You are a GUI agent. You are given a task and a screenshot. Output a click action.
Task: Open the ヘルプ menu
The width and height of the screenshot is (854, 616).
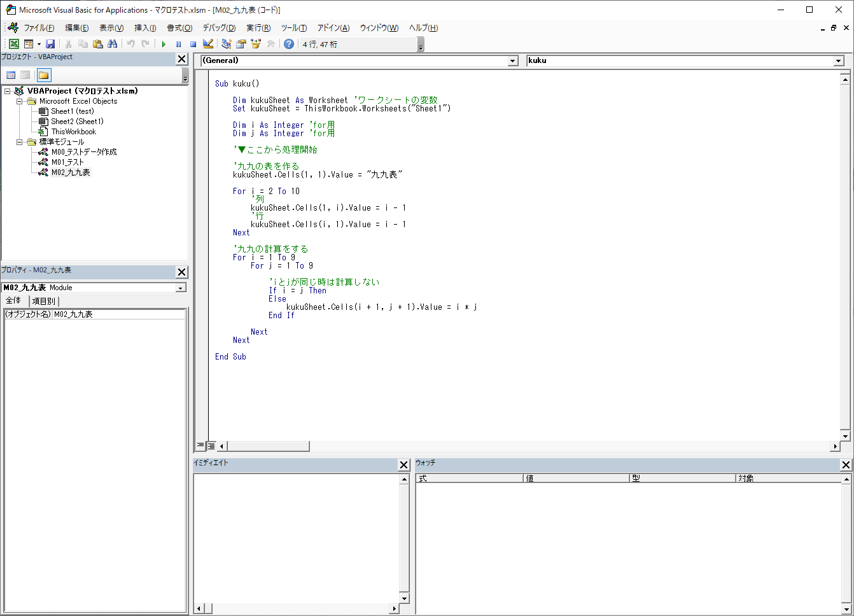423,28
